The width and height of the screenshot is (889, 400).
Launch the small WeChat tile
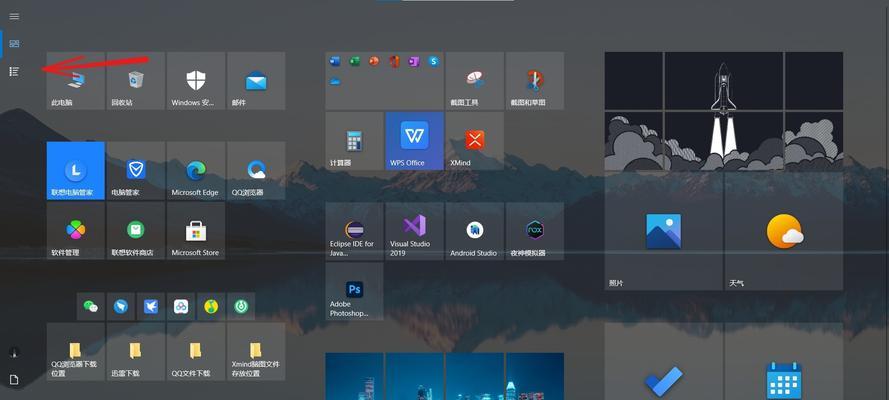click(91, 307)
